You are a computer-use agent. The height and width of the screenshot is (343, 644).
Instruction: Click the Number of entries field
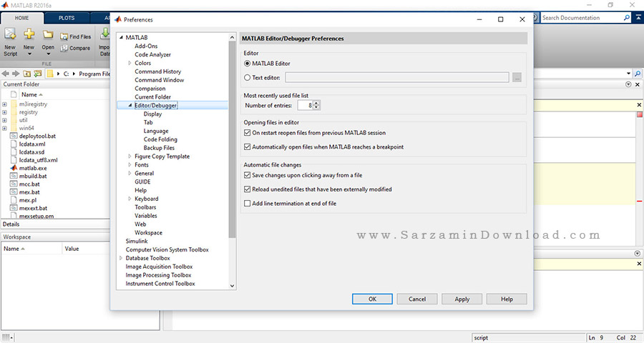305,106
